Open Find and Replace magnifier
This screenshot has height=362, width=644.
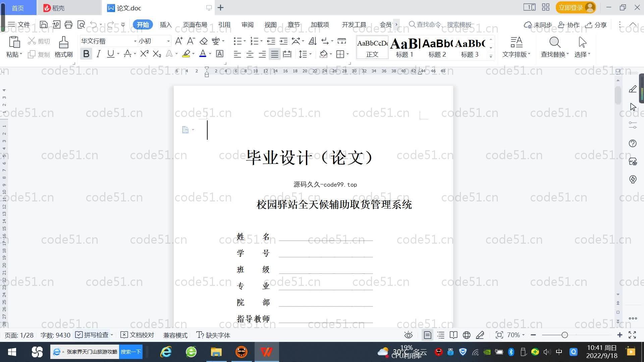click(555, 42)
